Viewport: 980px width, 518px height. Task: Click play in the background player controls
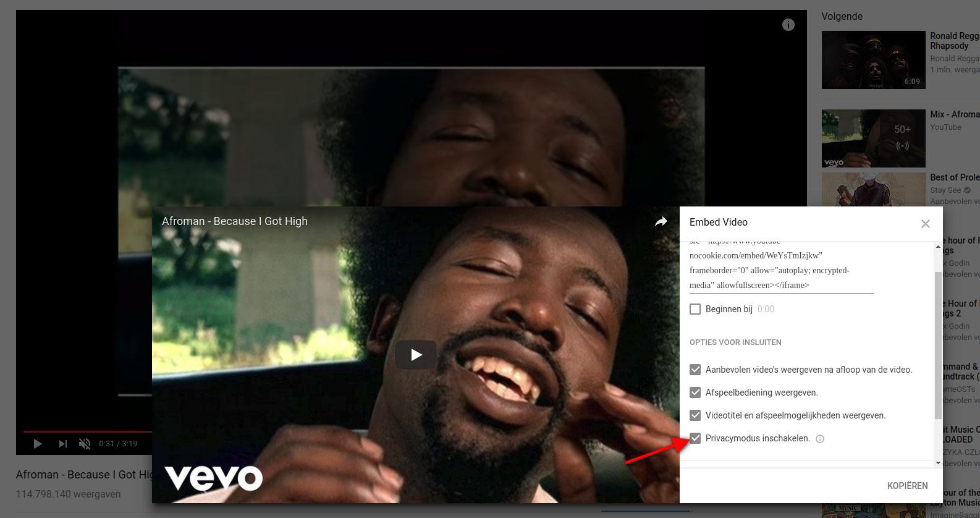[37, 443]
